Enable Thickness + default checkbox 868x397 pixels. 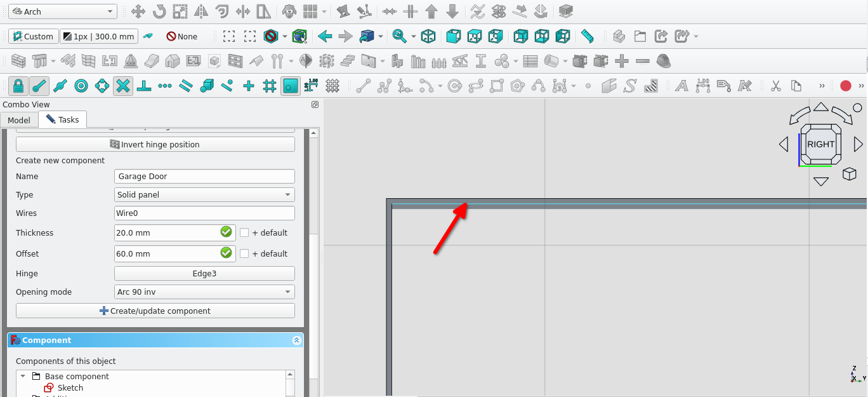tap(244, 233)
